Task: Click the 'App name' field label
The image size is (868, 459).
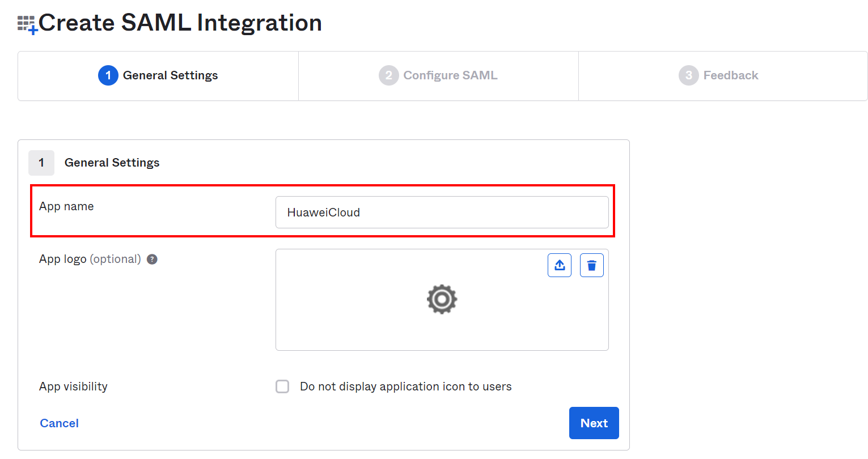Action: pyautogui.click(x=66, y=206)
